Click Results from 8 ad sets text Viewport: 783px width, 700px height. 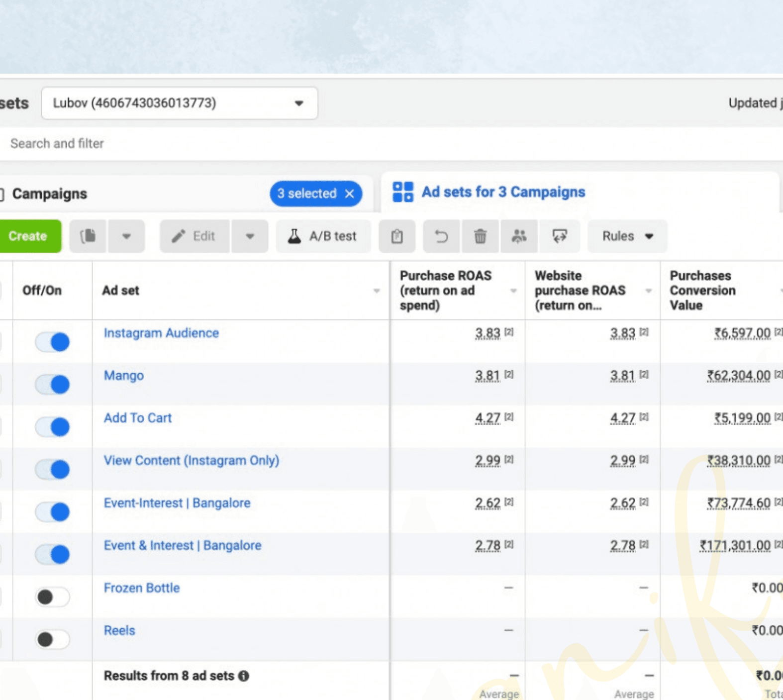[x=169, y=676]
